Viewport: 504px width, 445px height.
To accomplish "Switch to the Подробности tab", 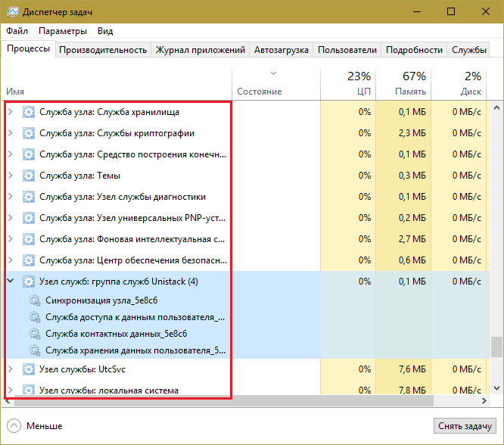I will point(414,50).
